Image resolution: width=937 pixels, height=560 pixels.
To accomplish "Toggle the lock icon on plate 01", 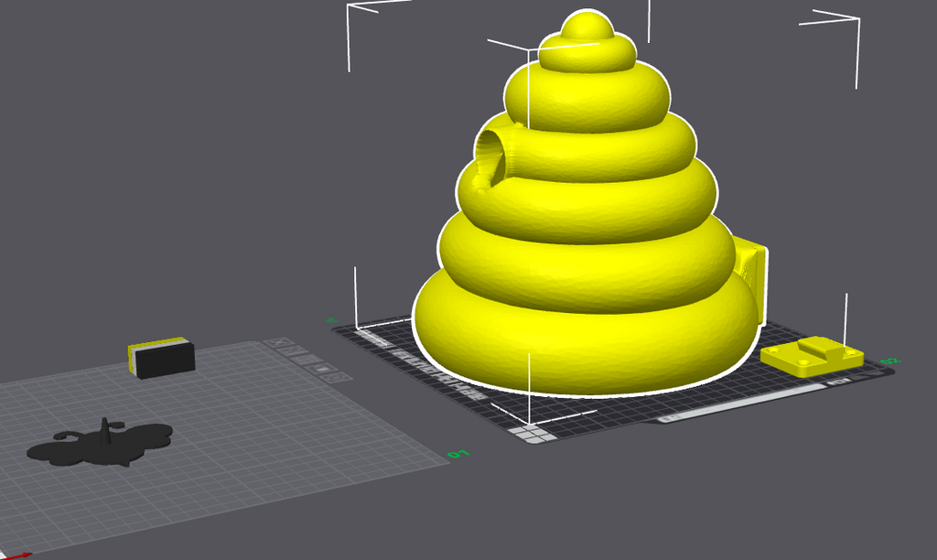I will [323, 368].
